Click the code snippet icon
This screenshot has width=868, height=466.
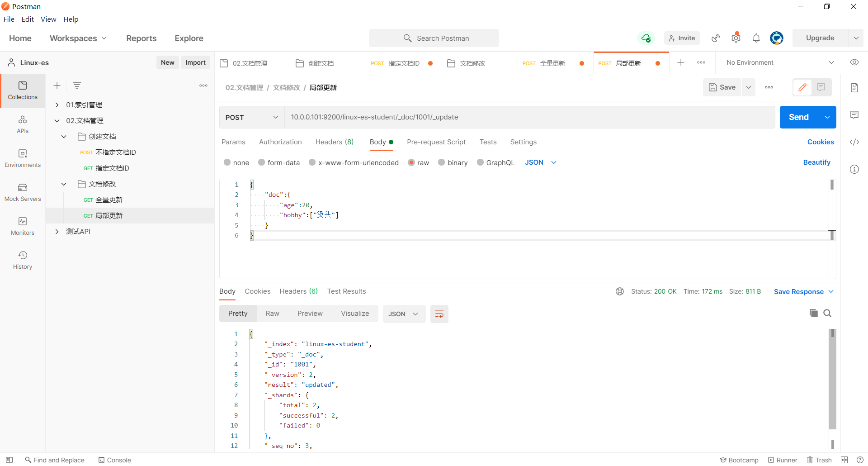pyautogui.click(x=854, y=142)
